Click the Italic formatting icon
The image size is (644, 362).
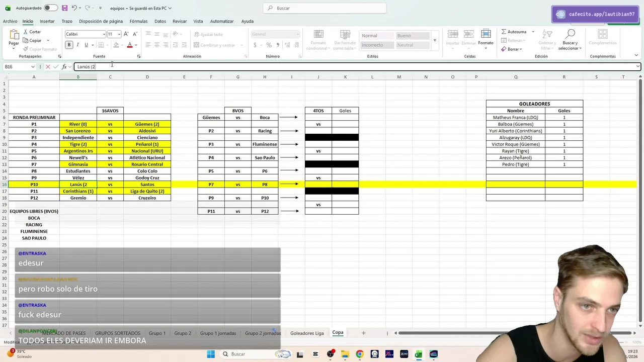(77, 45)
